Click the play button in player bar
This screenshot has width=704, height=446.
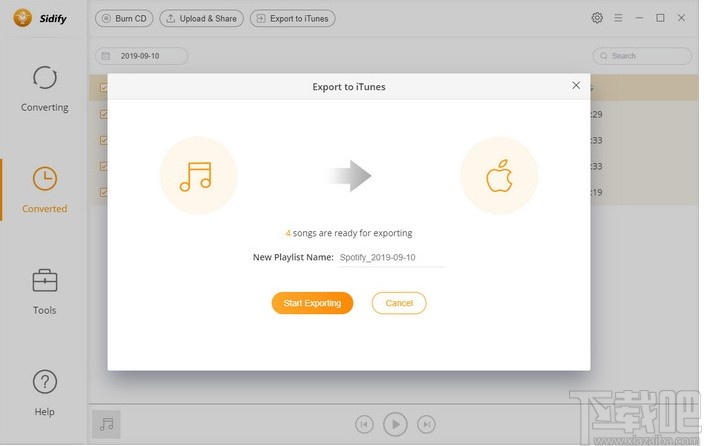[x=395, y=424]
